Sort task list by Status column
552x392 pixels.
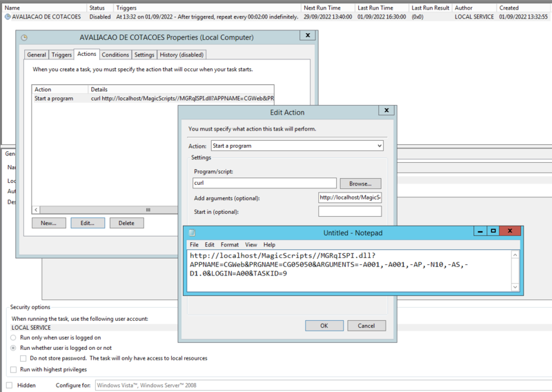coord(100,8)
